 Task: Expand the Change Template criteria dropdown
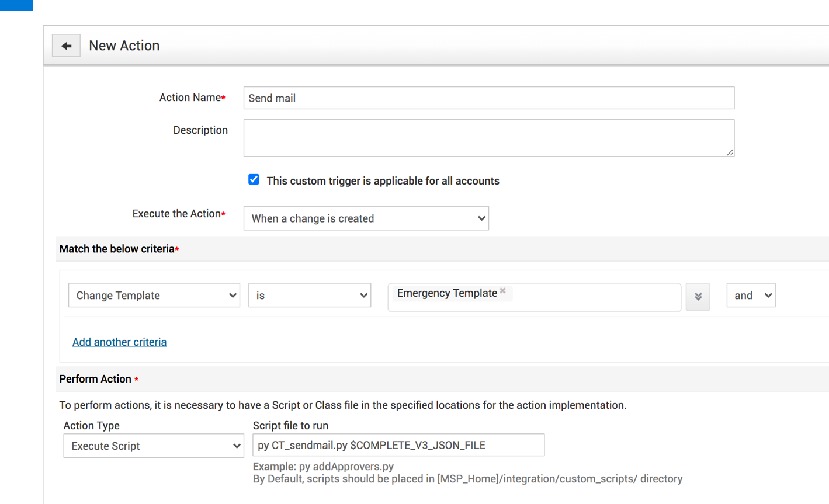(x=154, y=296)
